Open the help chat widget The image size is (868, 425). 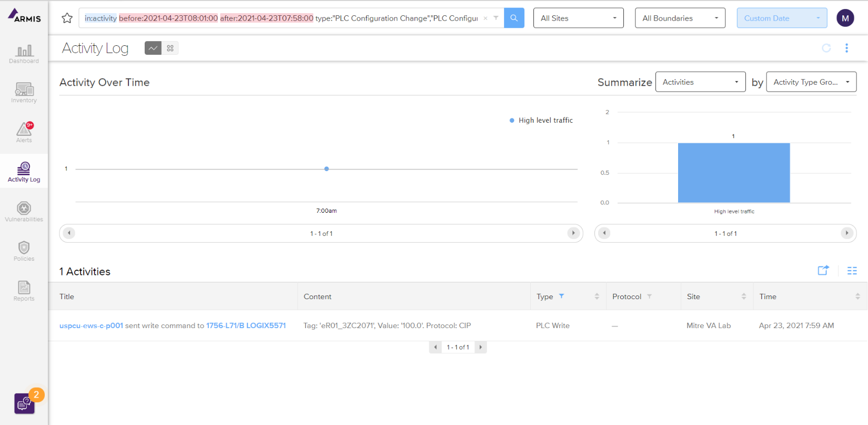[24, 403]
